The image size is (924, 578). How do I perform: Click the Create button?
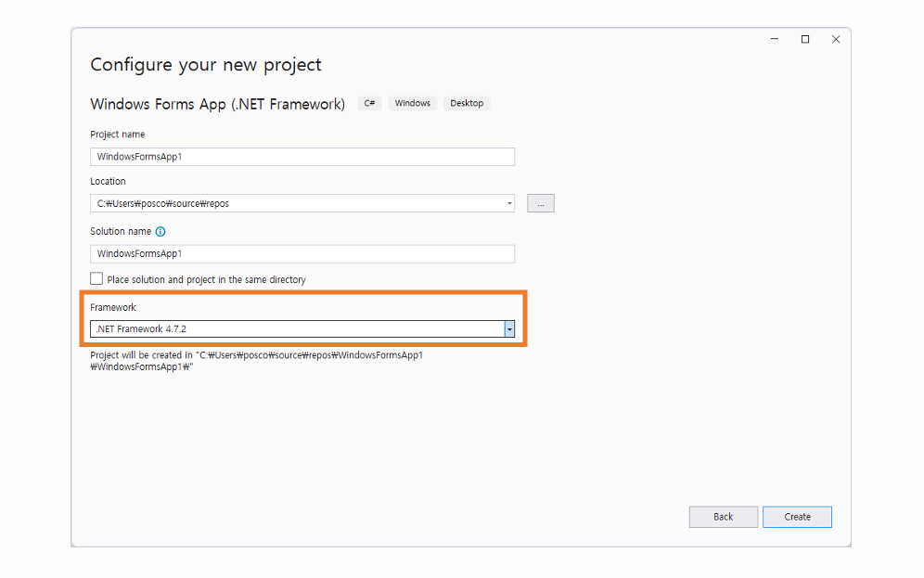click(797, 517)
